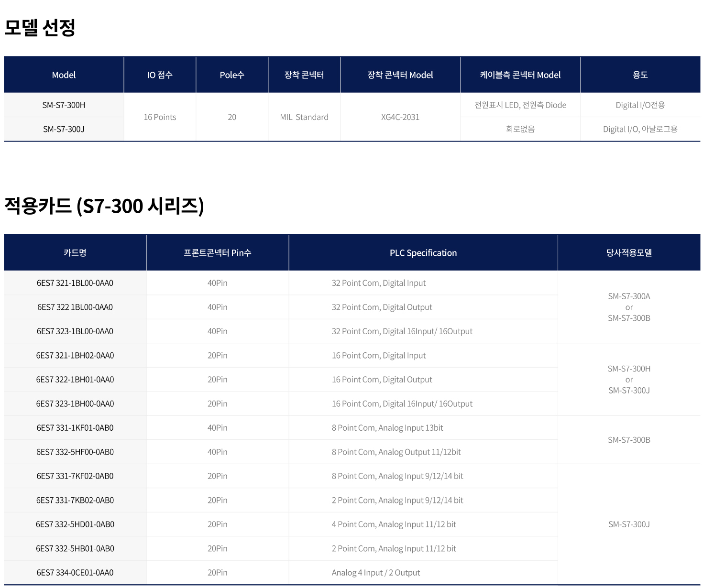703x588 pixels.
Task: Click the '용도' column header
Action: click(640, 75)
